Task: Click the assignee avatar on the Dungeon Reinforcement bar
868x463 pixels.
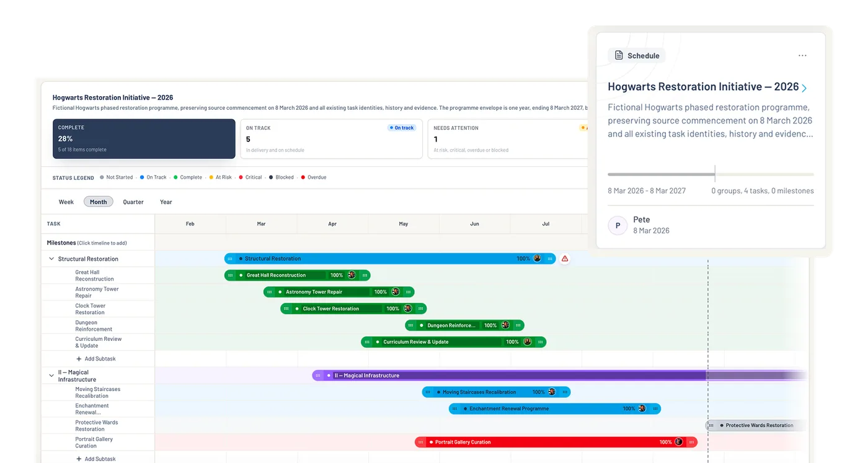Action: [505, 325]
